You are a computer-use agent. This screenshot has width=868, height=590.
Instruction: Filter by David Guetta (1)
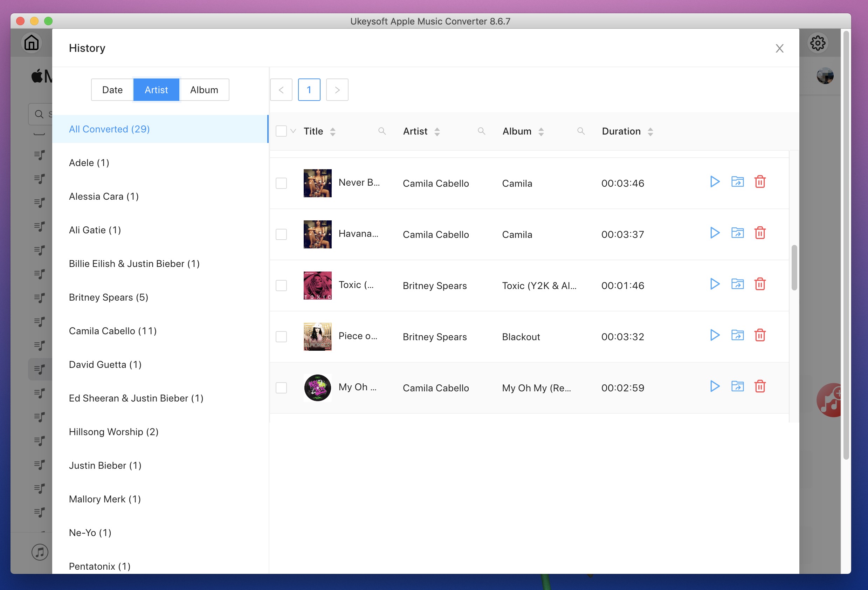coord(160,365)
